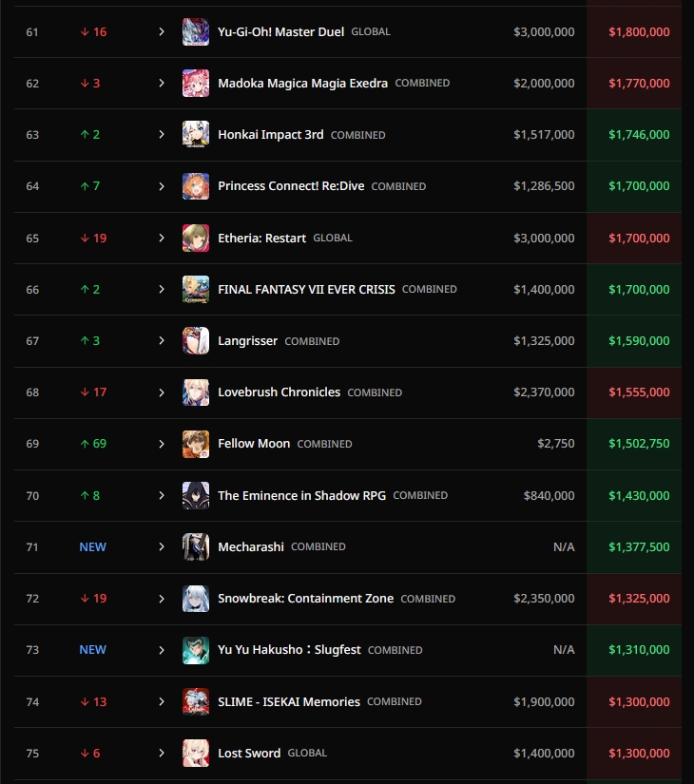Click the $1,502,750 revenue cell for Fellow Moon
This screenshot has width=694, height=784.
[639, 444]
